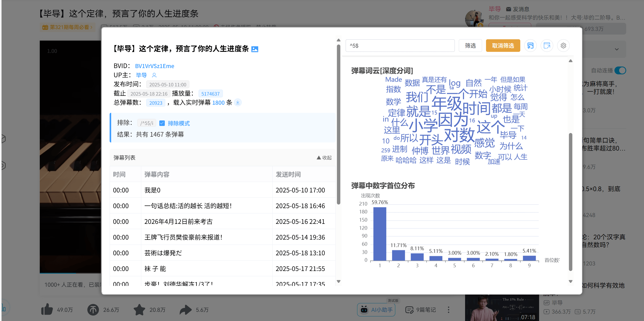Open the three-dot more menu

(448, 310)
